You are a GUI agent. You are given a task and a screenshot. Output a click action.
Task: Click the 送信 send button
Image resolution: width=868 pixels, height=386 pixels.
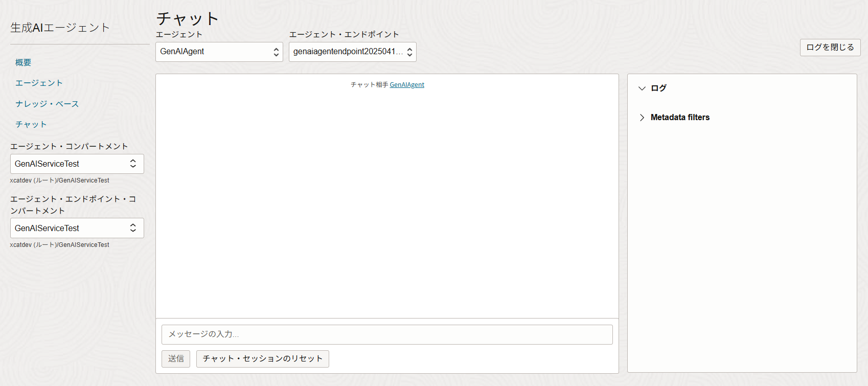(176, 359)
